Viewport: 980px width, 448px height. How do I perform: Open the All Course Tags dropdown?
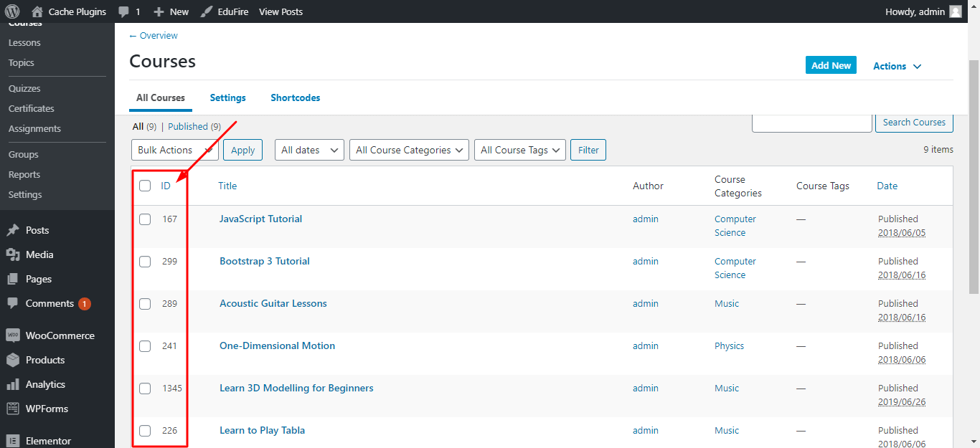click(520, 150)
